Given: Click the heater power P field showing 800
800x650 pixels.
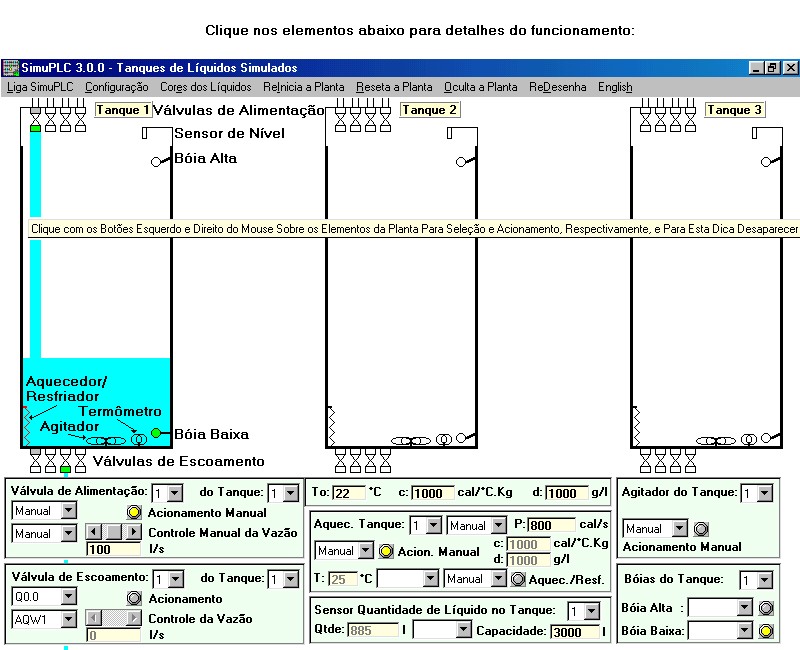Looking at the screenshot, I should (551, 525).
